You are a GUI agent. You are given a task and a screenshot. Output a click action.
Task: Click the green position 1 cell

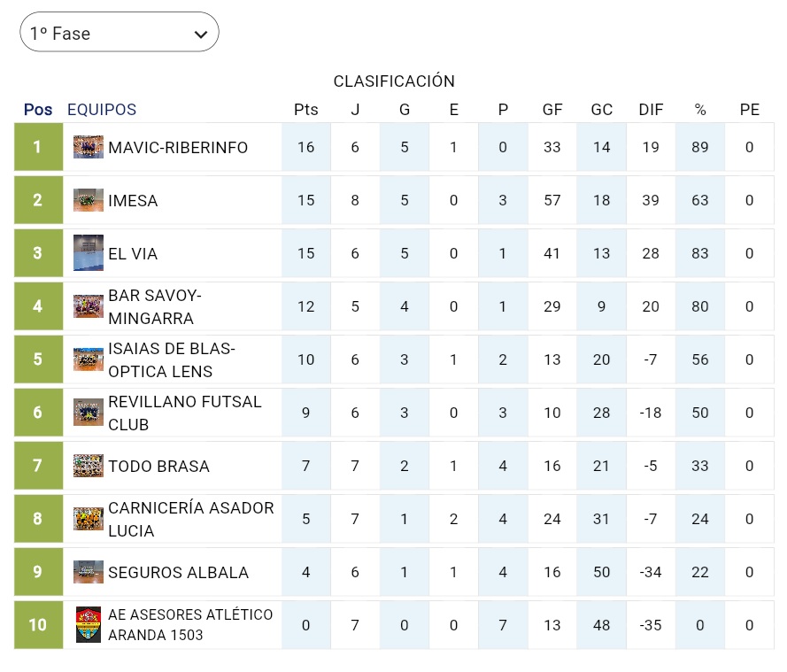(38, 147)
